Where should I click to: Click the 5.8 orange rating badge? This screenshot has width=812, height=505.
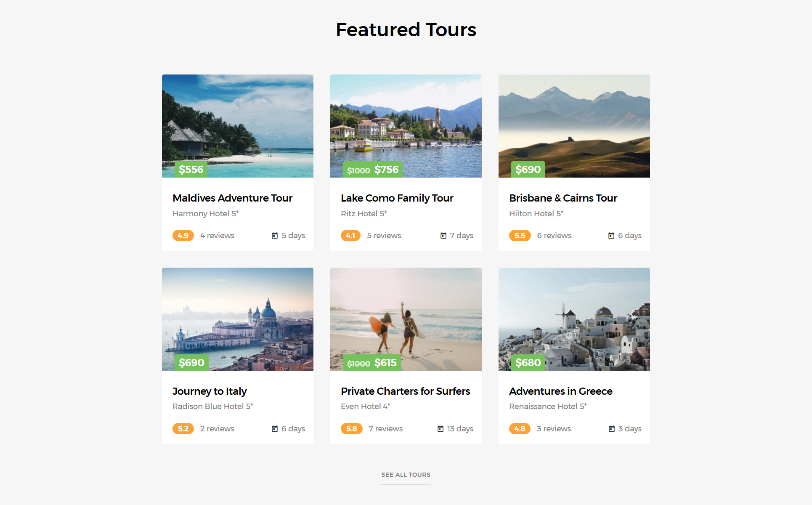(x=351, y=429)
